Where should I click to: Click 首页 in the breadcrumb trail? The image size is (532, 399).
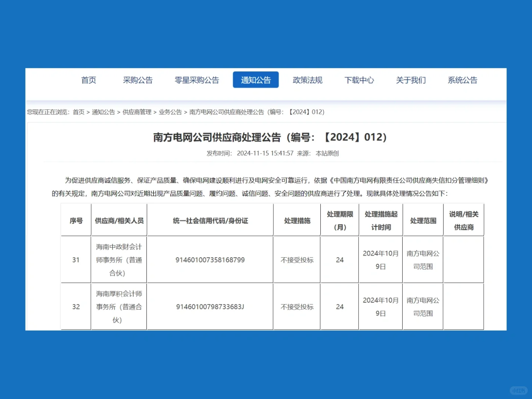point(79,112)
